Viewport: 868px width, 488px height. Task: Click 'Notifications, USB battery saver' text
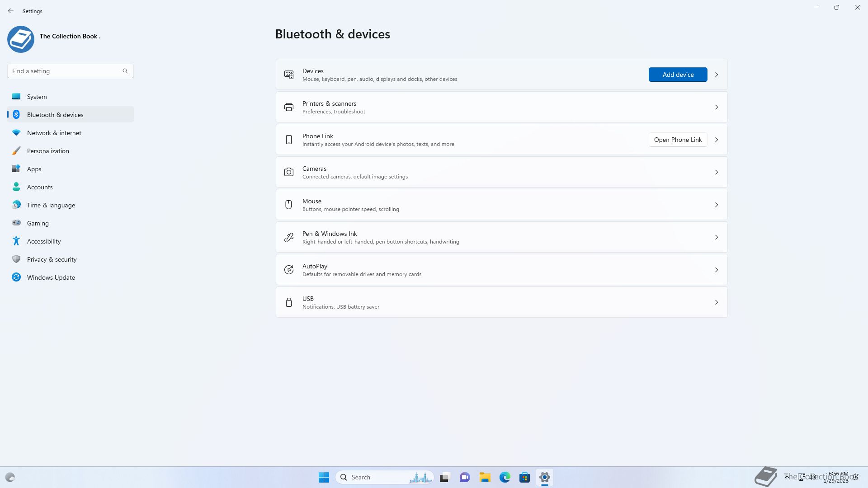point(341,307)
